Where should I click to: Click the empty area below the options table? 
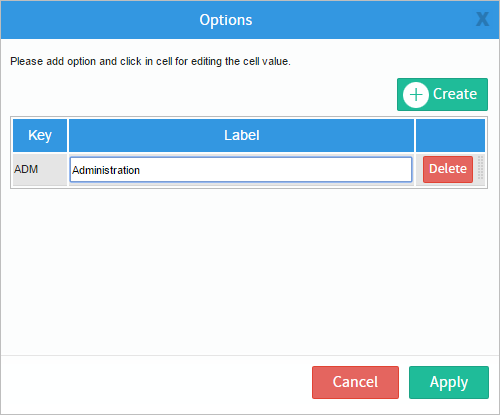pyautogui.click(x=249, y=270)
